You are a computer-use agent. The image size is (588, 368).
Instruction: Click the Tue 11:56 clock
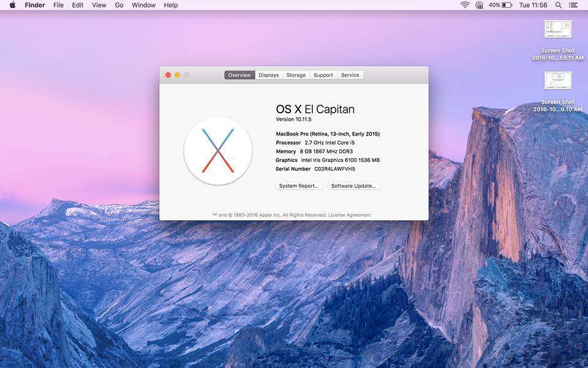coord(533,6)
